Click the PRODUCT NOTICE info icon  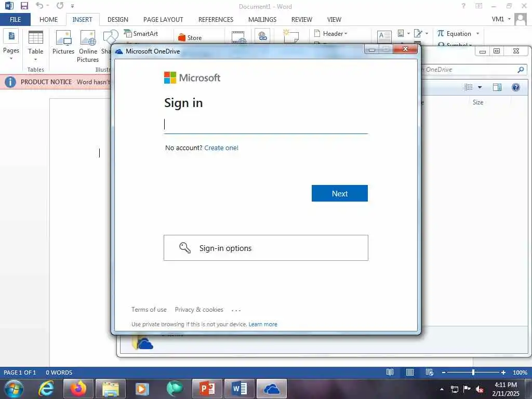[10, 82]
